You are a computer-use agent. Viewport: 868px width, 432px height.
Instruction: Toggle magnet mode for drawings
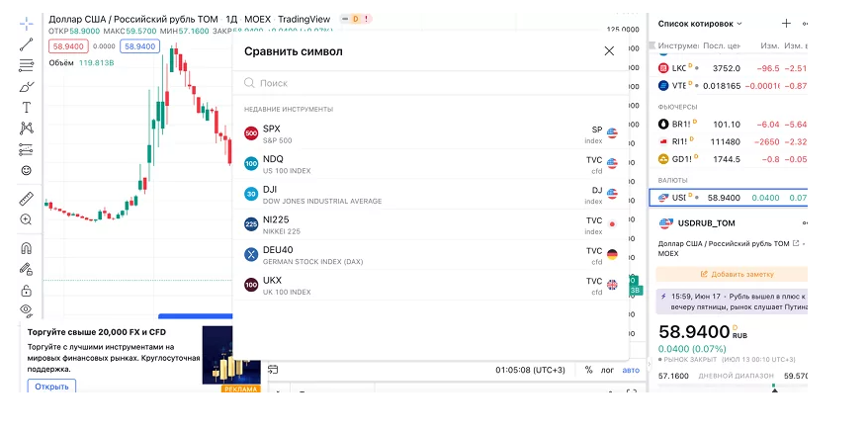26,248
